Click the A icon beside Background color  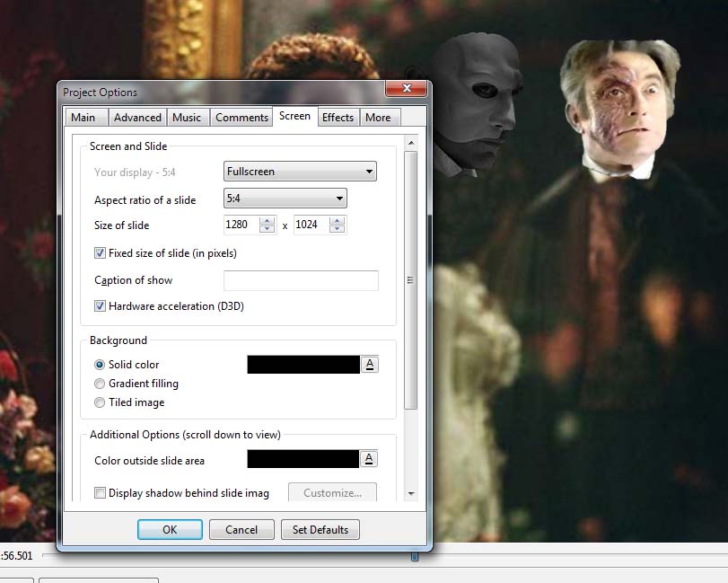370,365
